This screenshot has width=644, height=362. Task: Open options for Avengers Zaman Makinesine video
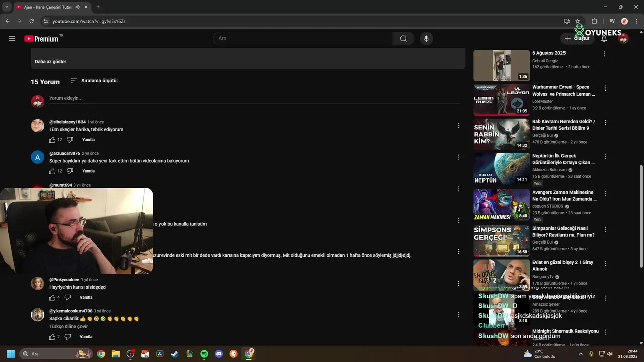[605, 193]
